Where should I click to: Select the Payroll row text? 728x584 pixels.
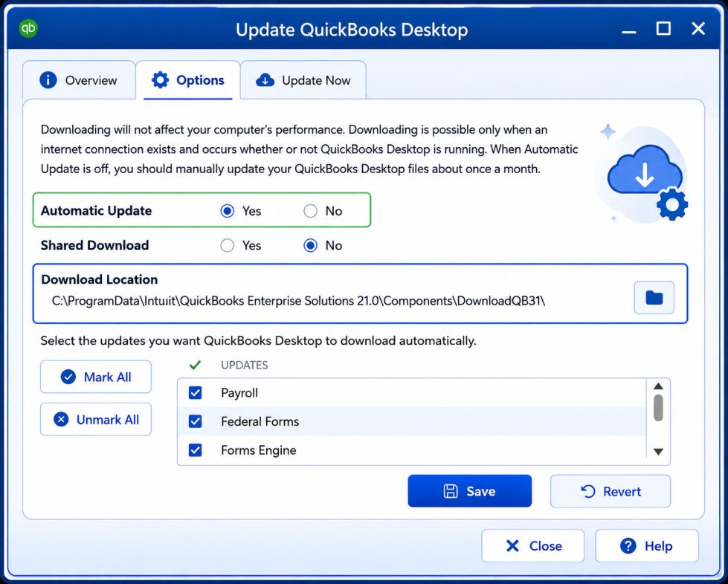239,393
